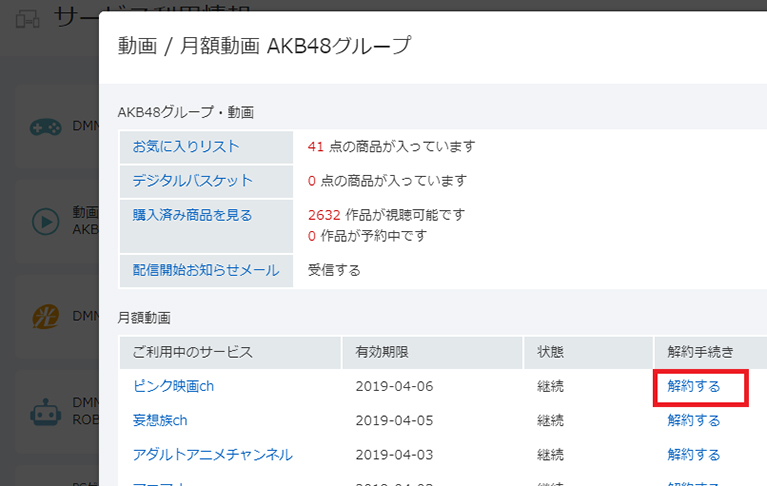Open 妄想族ch service link
This screenshot has width=767, height=486.
click(160, 420)
